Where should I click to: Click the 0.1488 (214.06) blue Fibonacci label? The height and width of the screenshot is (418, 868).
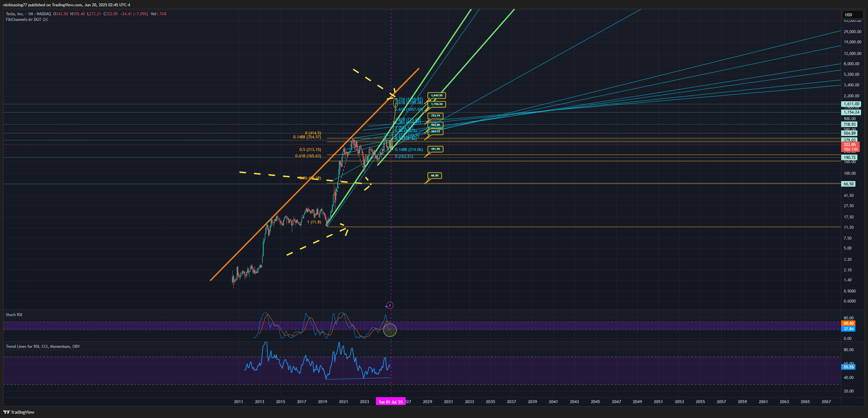click(409, 150)
